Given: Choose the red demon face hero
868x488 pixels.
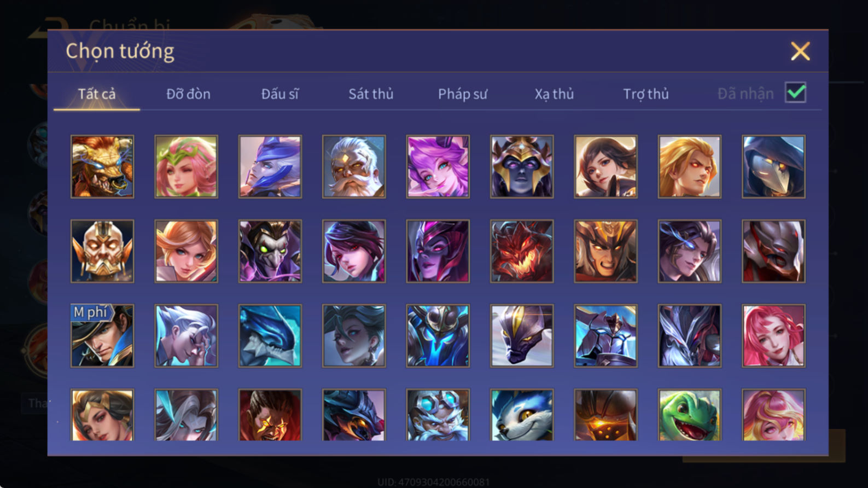Looking at the screenshot, I should click(x=522, y=251).
